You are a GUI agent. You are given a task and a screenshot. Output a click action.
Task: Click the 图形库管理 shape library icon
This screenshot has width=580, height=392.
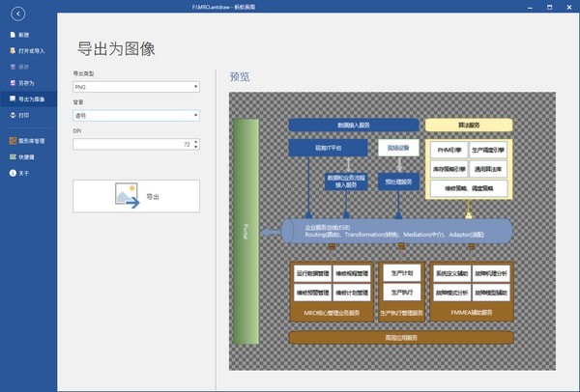11,140
